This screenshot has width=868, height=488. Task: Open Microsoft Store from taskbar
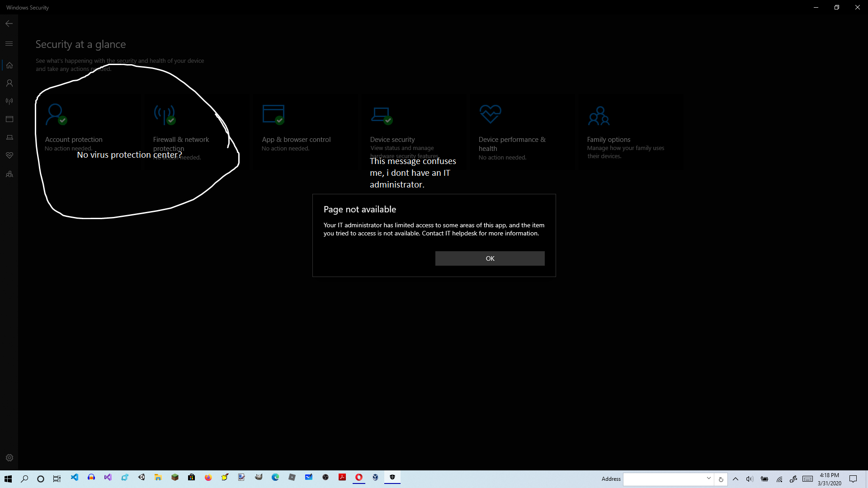click(x=192, y=477)
